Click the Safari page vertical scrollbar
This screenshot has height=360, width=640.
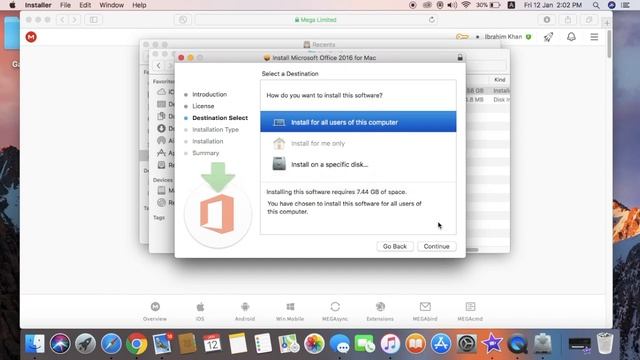609,44
